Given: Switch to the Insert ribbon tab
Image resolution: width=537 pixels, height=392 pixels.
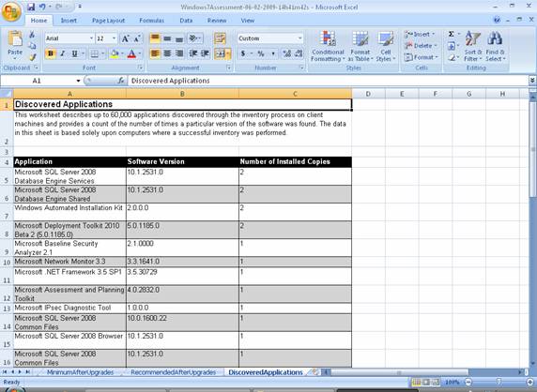Looking at the screenshot, I should 69,21.
